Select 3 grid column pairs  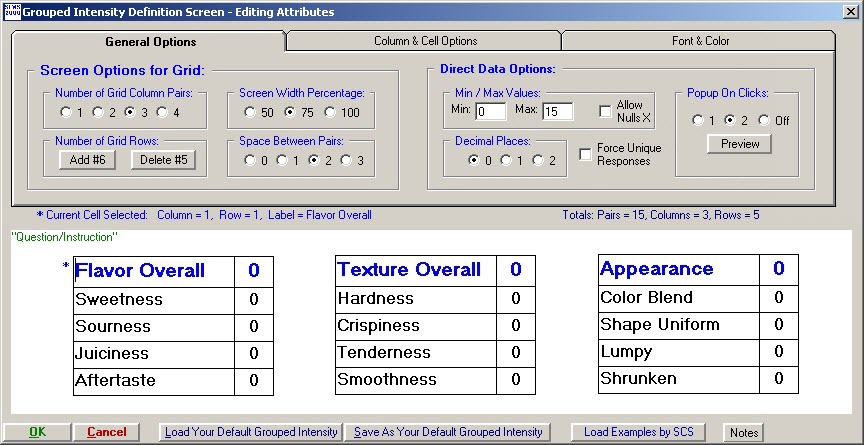pos(130,112)
